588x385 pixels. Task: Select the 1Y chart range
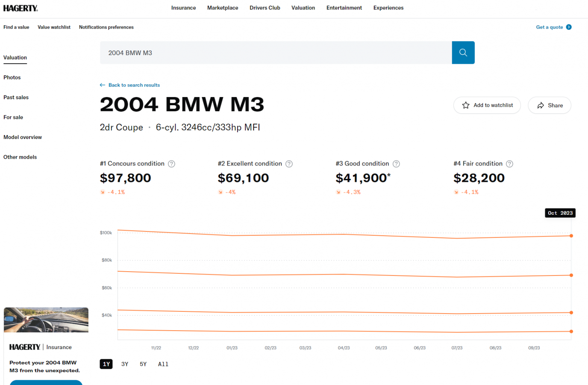[x=106, y=364]
